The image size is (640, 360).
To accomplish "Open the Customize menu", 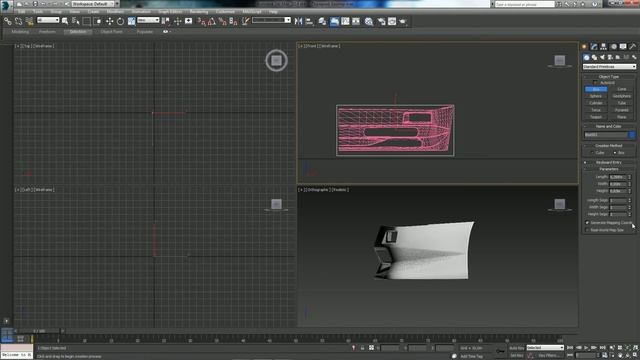I will [225, 12].
